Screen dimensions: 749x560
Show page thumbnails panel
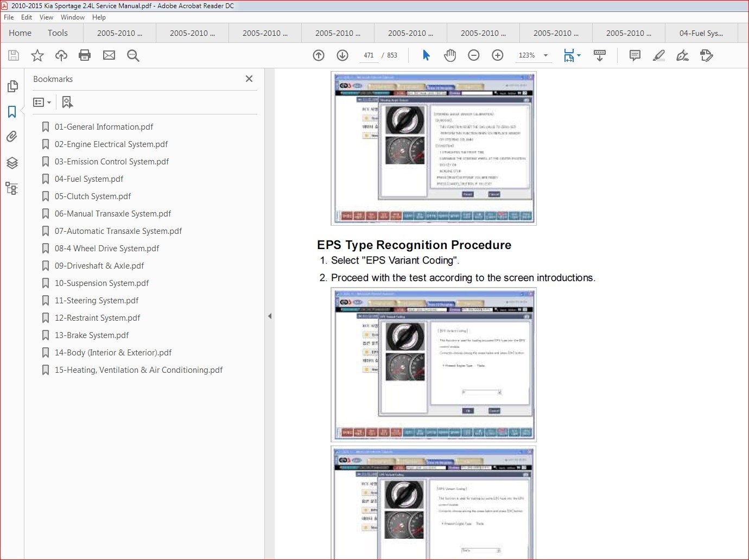[12, 86]
